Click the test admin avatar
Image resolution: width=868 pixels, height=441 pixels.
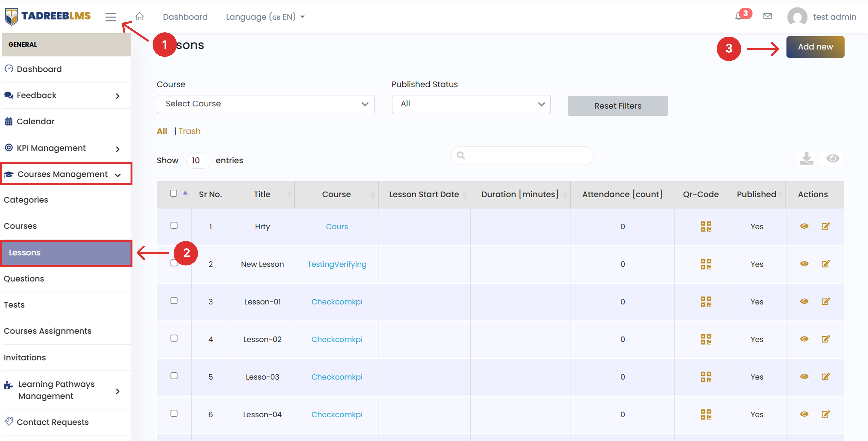point(797,17)
